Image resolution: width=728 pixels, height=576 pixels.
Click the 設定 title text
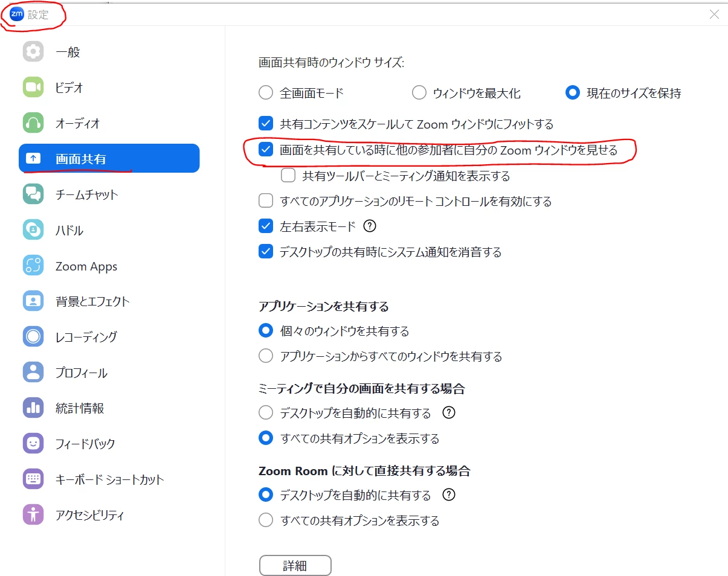pyautogui.click(x=37, y=14)
